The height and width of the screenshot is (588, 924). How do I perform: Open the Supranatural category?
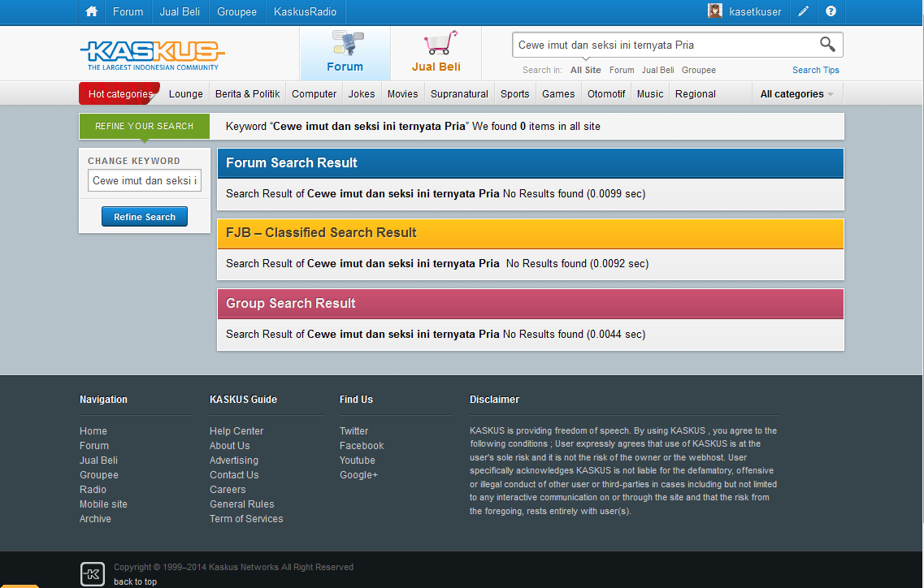pyautogui.click(x=460, y=93)
